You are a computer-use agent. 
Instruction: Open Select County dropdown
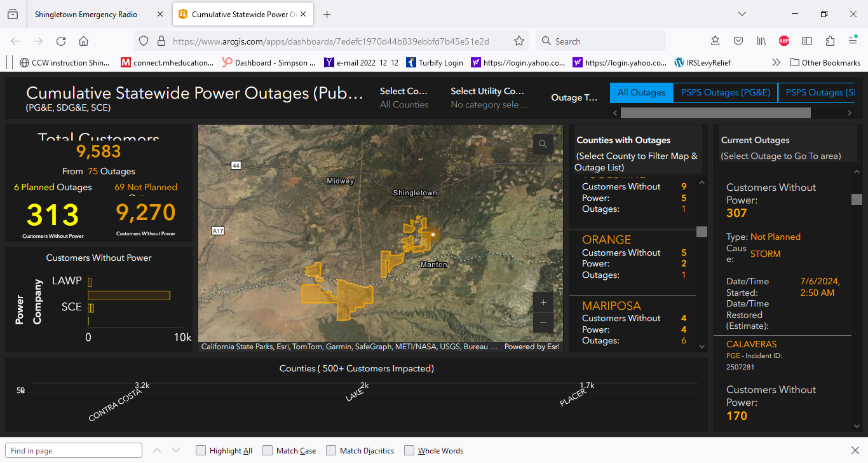click(x=404, y=97)
